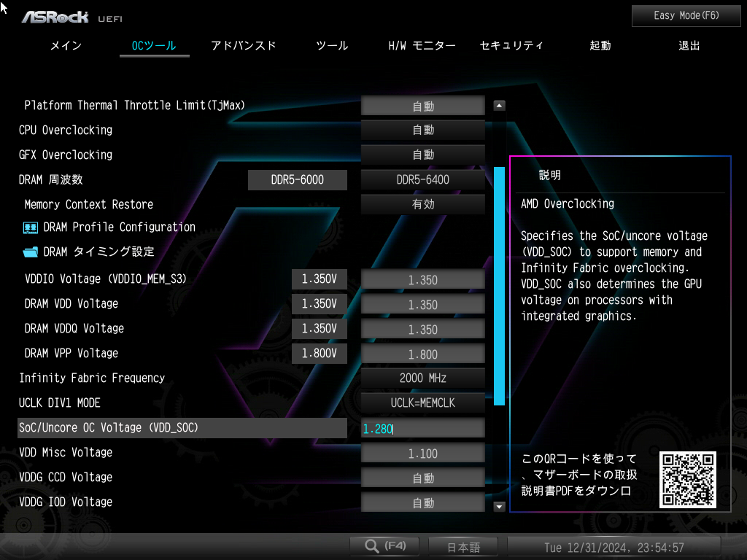The image size is (747, 560).
Task: Open Infinity Fabric Frequency 2000 MHz dropdown
Action: click(x=423, y=378)
